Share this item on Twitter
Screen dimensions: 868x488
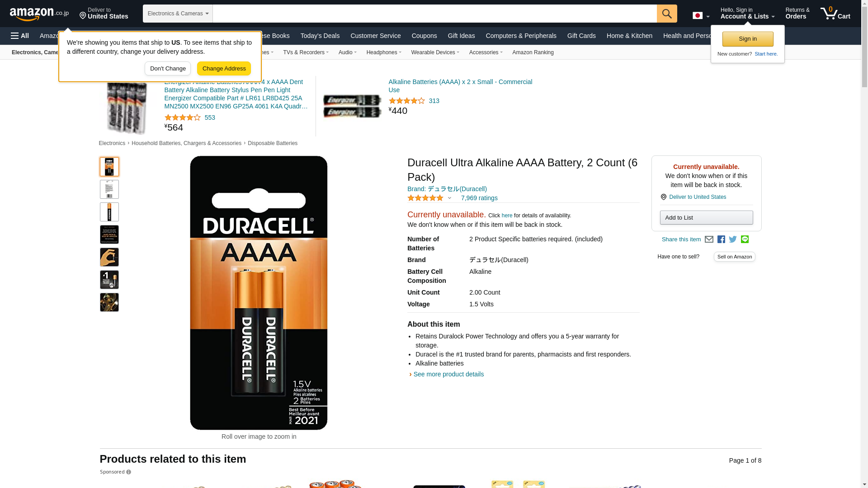733,239
